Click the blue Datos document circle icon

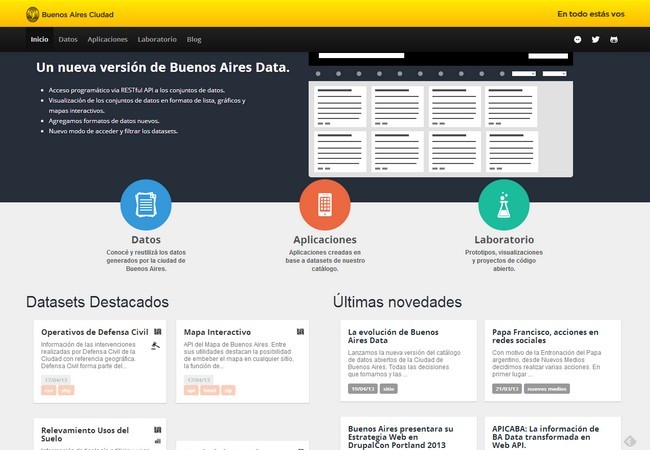coord(146,205)
